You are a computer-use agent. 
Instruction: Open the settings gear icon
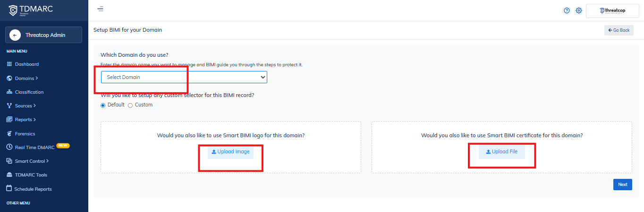(x=578, y=10)
